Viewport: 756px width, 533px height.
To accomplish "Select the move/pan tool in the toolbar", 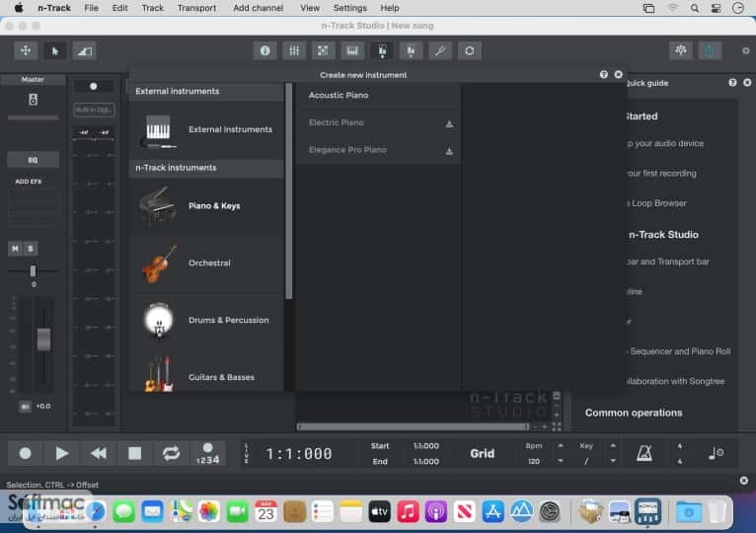I will [x=26, y=50].
